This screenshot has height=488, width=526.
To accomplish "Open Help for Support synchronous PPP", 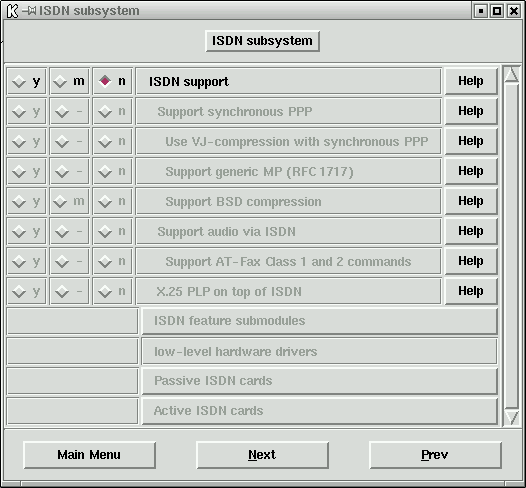I will (x=471, y=111).
